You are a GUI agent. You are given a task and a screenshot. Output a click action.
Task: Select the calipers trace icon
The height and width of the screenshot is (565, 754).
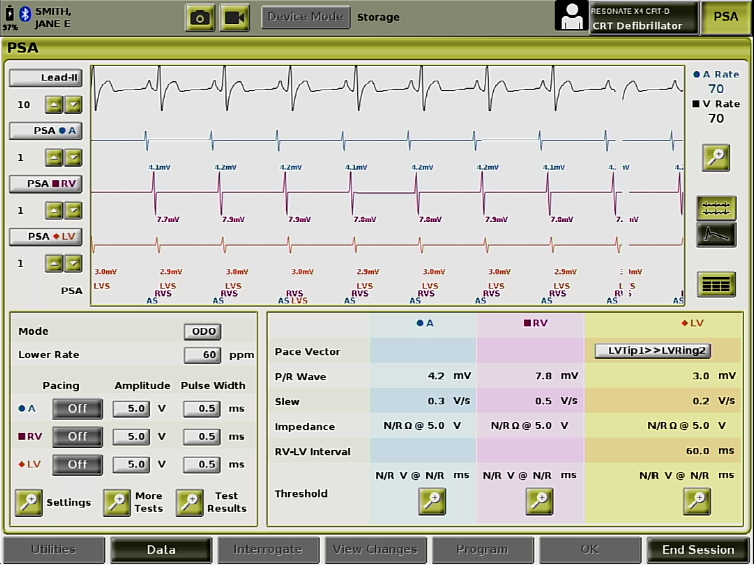[x=716, y=208]
